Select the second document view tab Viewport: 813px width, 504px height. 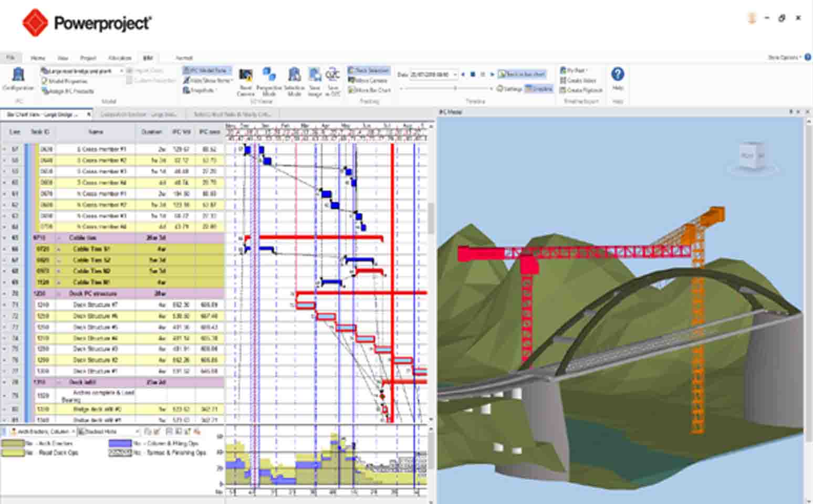pos(140,114)
